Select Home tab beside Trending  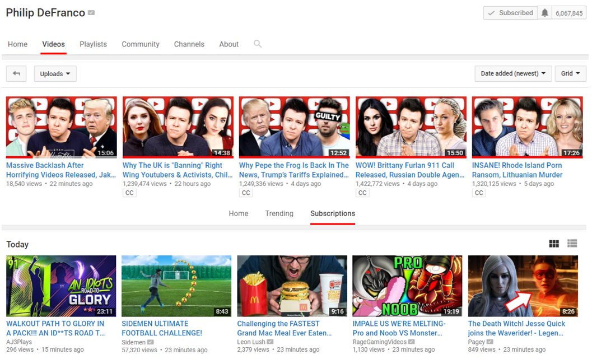[239, 213]
